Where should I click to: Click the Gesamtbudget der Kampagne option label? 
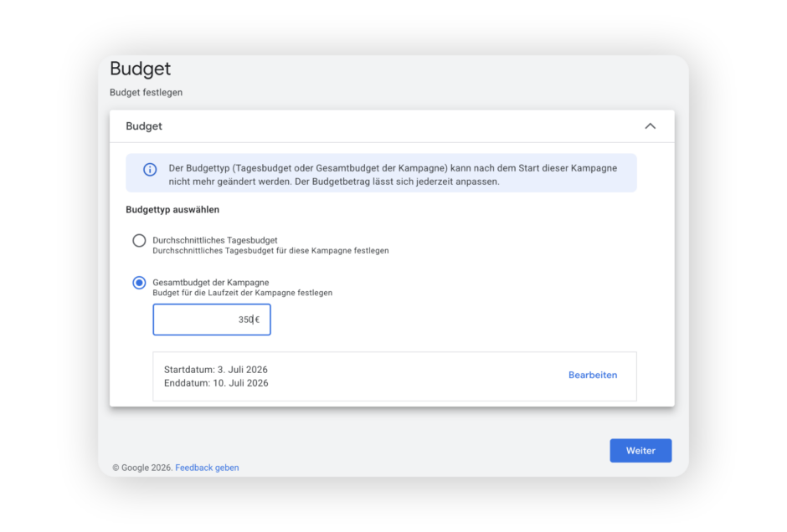211,282
